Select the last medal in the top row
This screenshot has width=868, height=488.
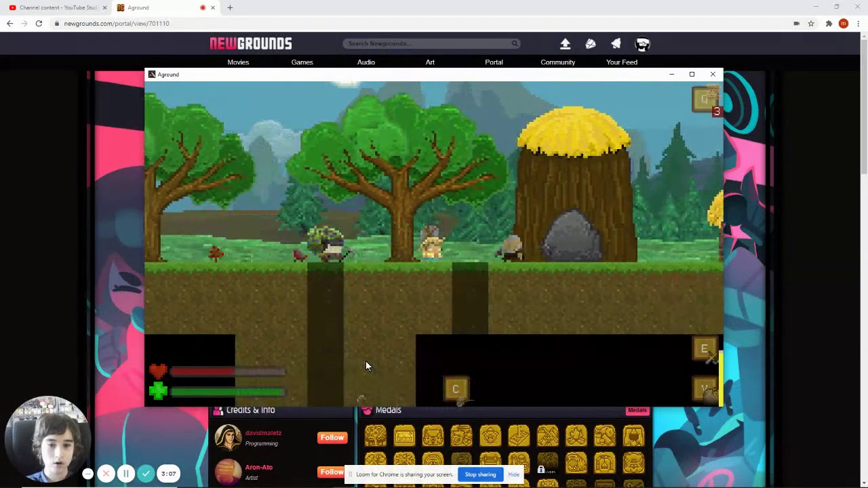coord(633,436)
